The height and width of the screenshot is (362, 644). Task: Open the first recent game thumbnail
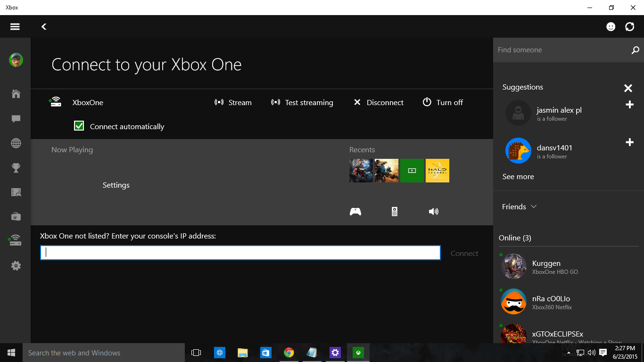[x=361, y=171]
